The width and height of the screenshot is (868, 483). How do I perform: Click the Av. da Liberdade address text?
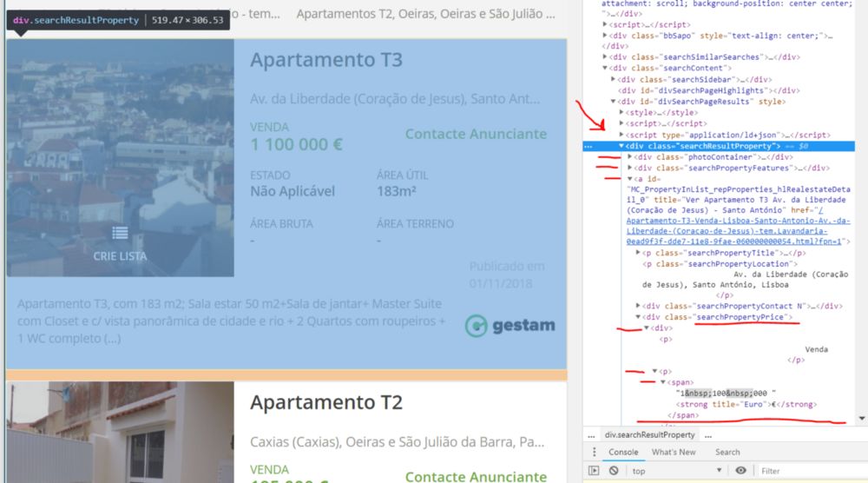point(395,99)
